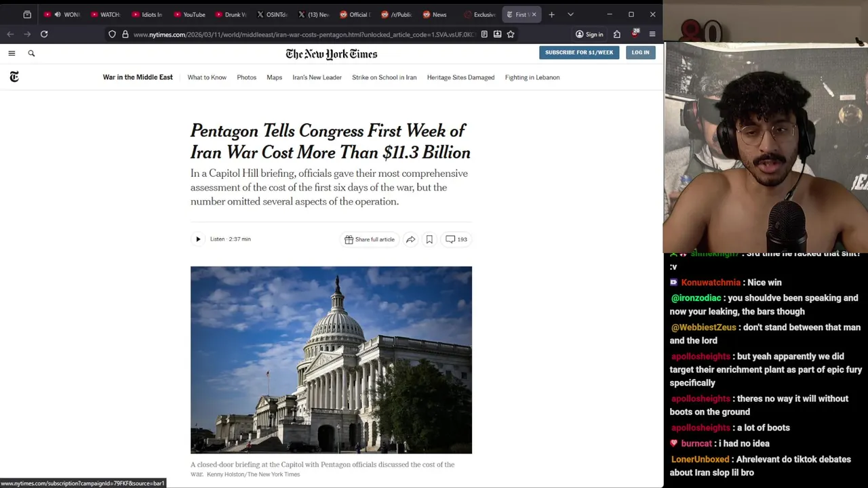Open a new browser tab

(x=551, y=14)
